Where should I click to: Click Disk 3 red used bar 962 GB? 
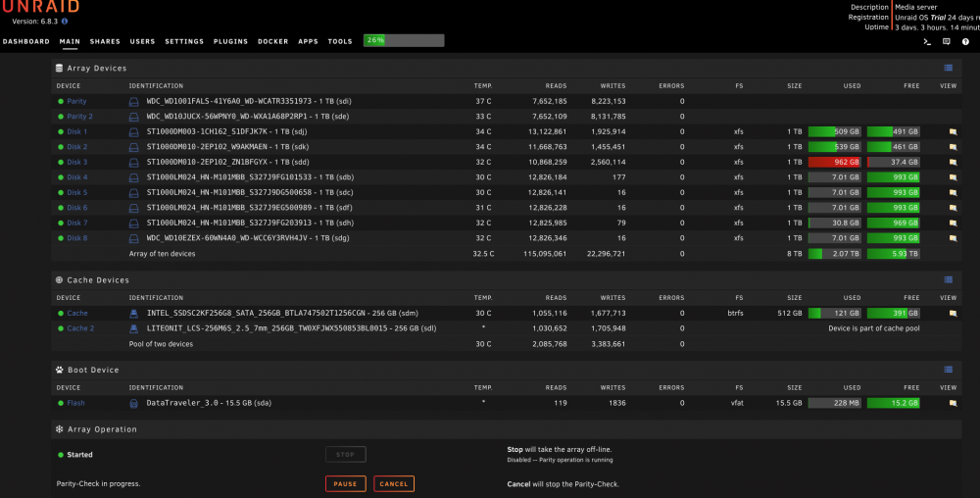834,162
